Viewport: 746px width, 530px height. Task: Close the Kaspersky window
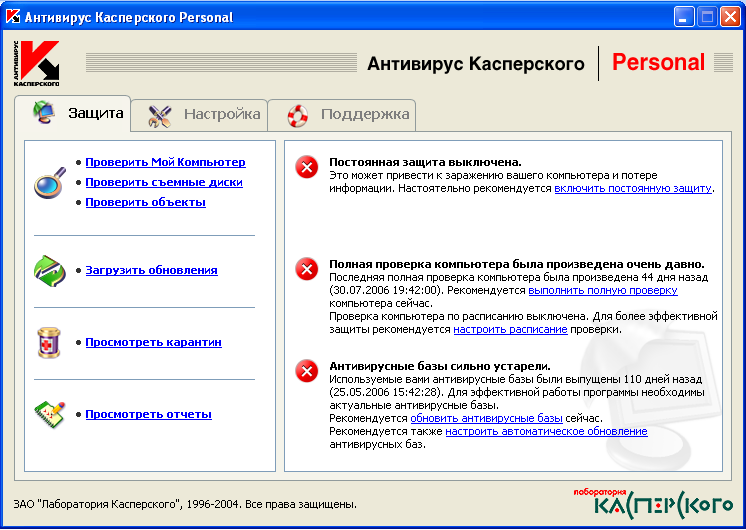click(x=729, y=17)
